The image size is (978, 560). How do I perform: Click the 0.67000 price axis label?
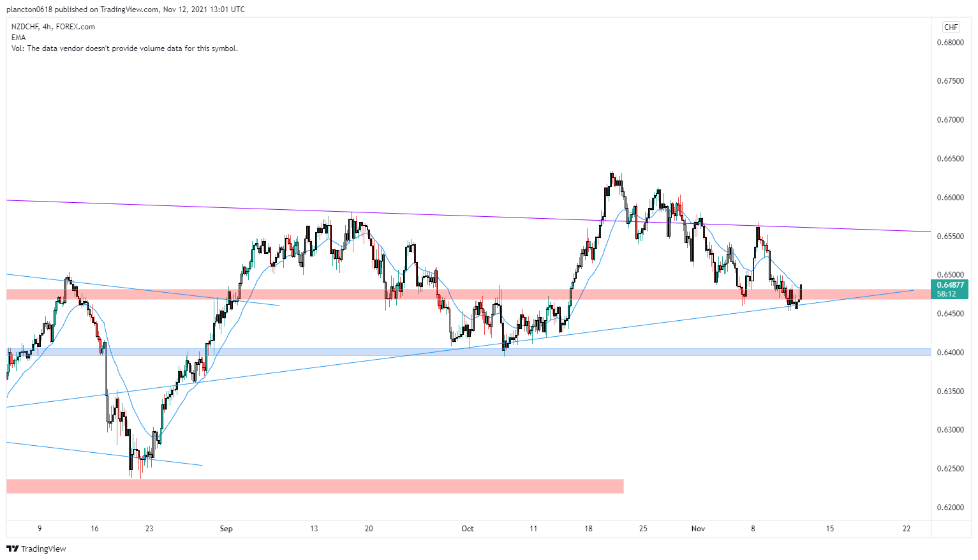click(x=950, y=120)
